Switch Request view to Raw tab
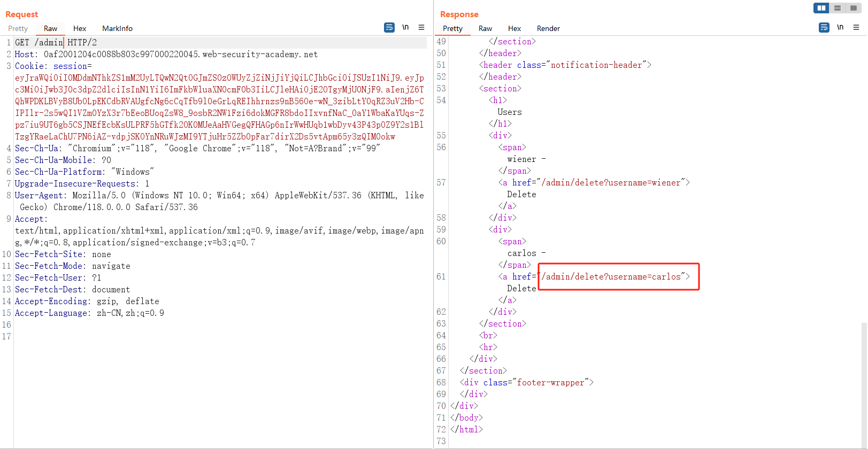Image resolution: width=868 pixels, height=449 pixels. coord(51,28)
